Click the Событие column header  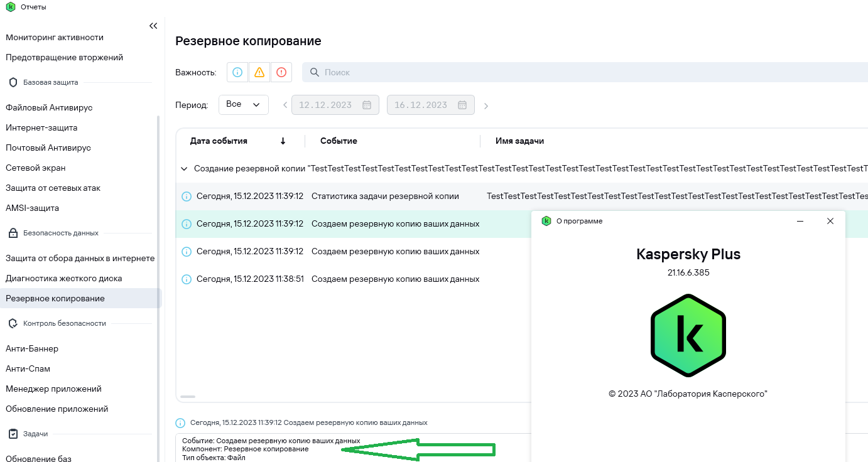pos(339,141)
